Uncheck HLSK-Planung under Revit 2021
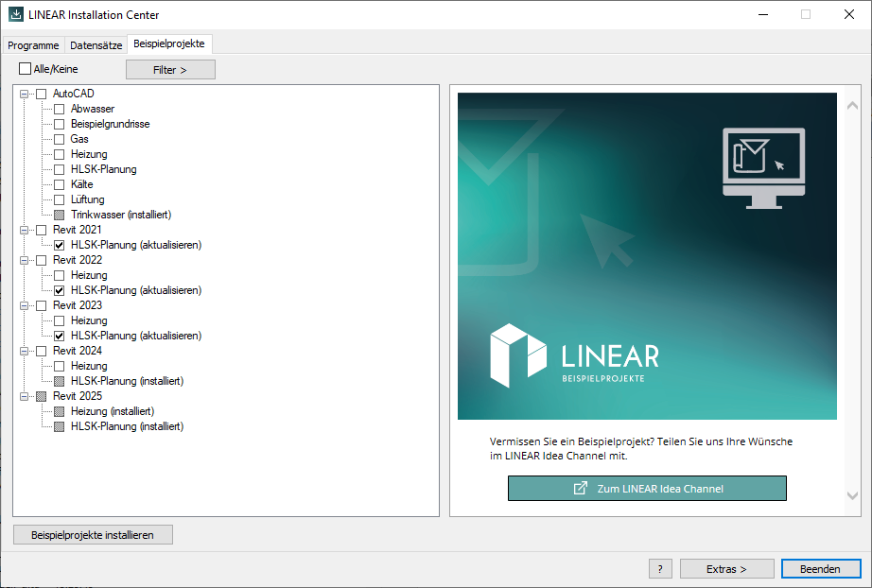This screenshot has height=588, width=872. coord(59,245)
